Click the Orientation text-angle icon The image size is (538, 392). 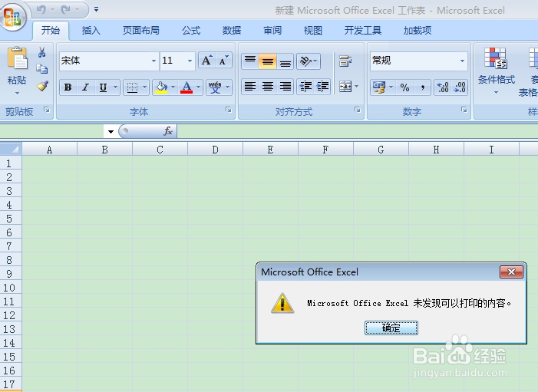pos(305,61)
